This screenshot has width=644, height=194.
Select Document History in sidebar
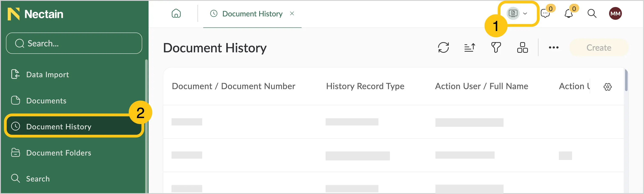pyautogui.click(x=74, y=127)
